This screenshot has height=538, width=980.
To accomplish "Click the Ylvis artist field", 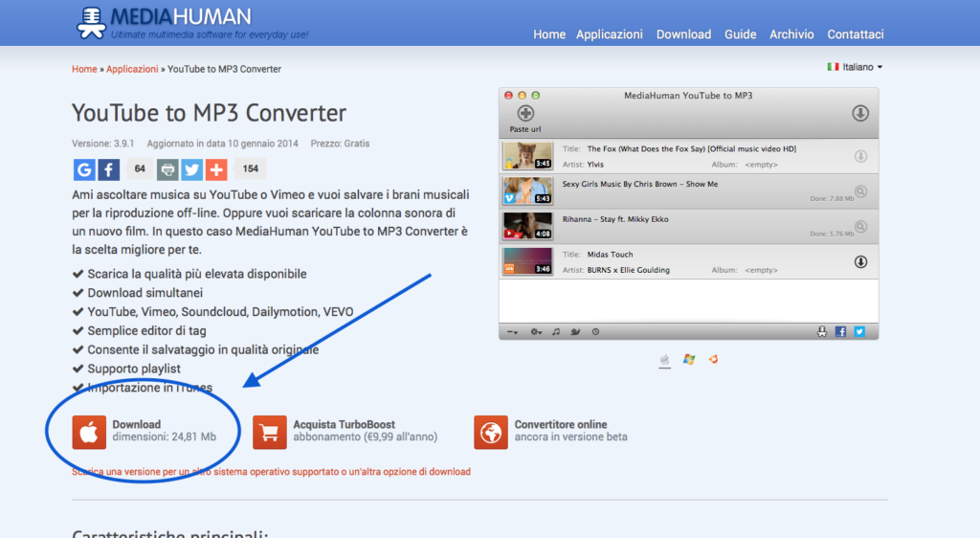I will [x=595, y=165].
